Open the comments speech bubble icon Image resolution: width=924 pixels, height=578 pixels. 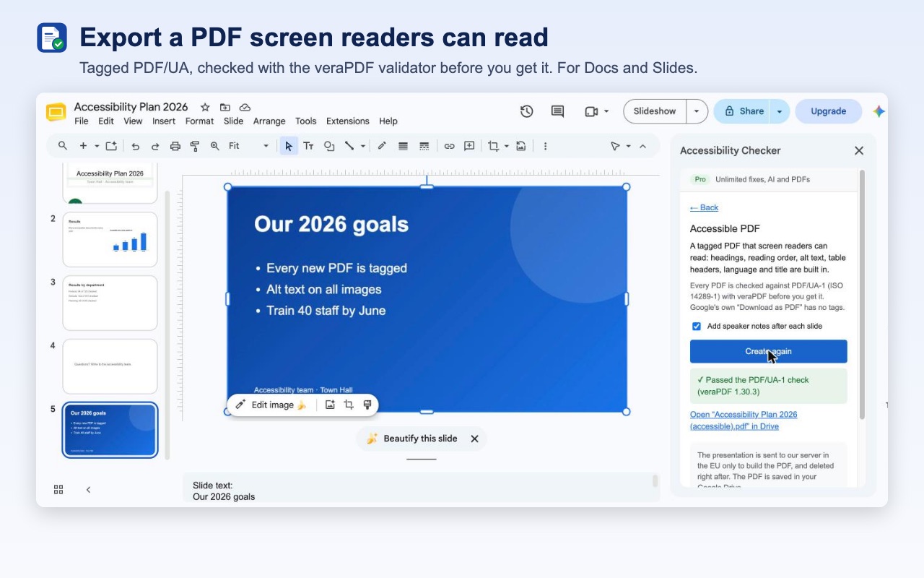(x=557, y=111)
